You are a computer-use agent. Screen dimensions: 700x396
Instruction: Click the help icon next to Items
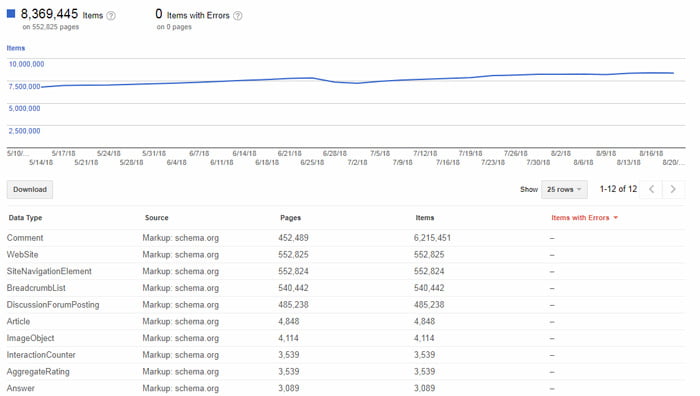point(111,16)
